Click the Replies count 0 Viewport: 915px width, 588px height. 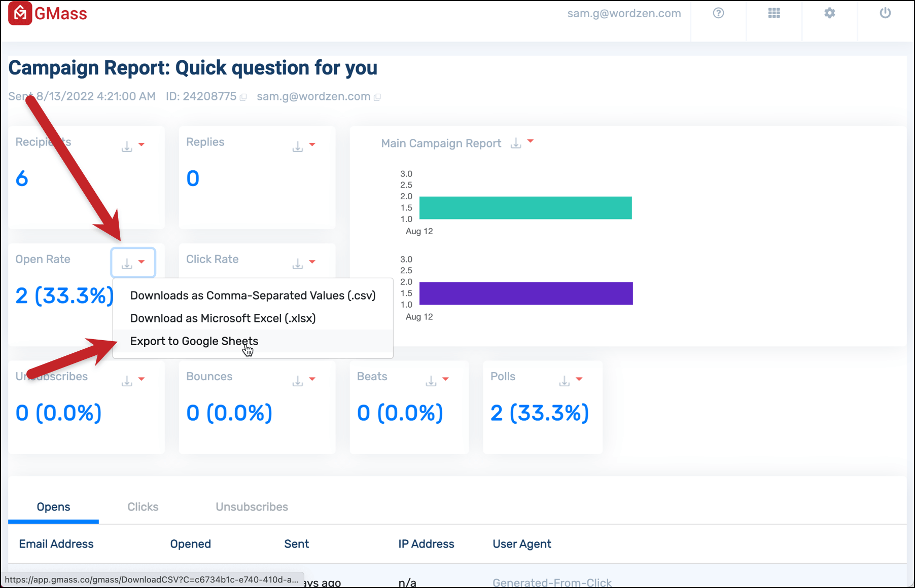(x=193, y=178)
